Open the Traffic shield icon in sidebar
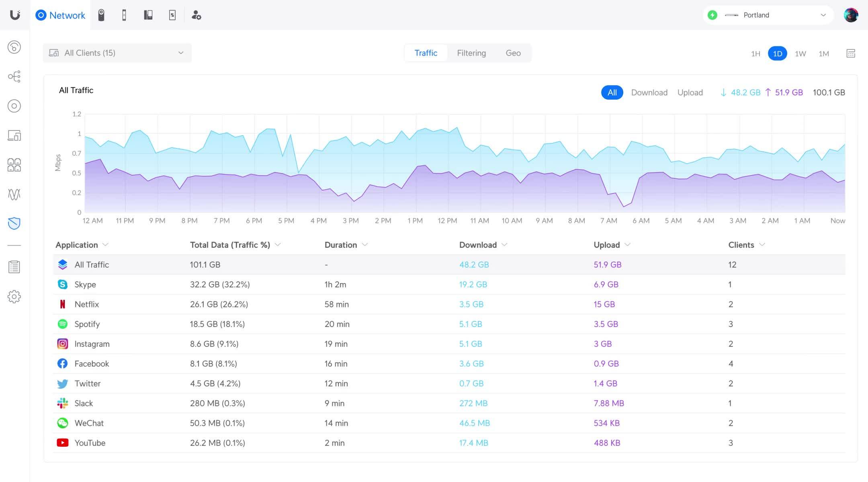868x482 pixels. click(x=14, y=223)
